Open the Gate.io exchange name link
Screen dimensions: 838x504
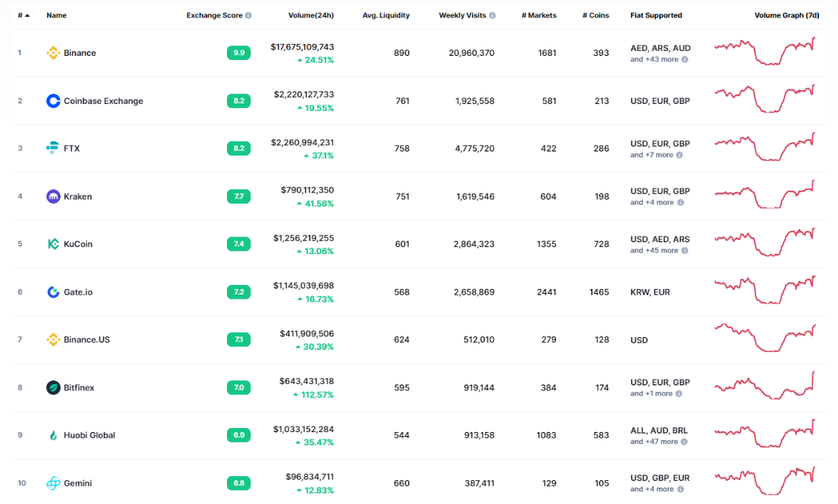point(78,292)
